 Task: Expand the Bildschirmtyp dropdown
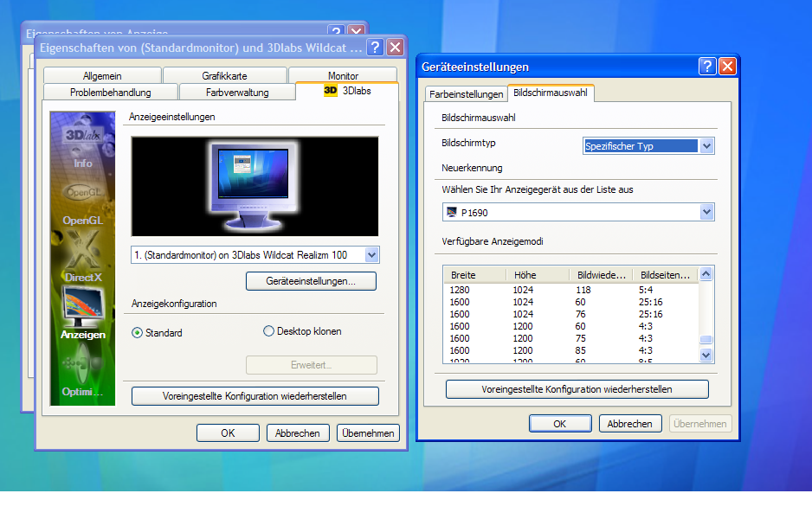(x=706, y=146)
